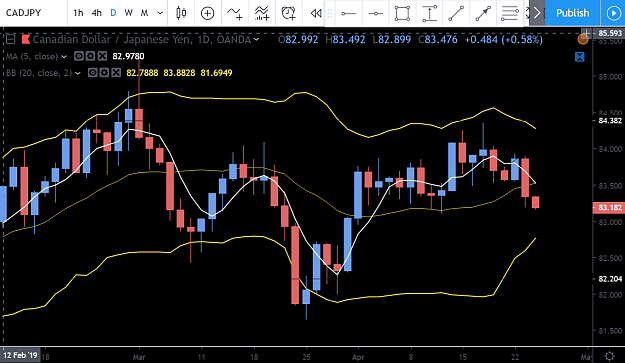The width and height of the screenshot is (625, 363).
Task: Click the Mar label on time axis
Action: [139, 357]
